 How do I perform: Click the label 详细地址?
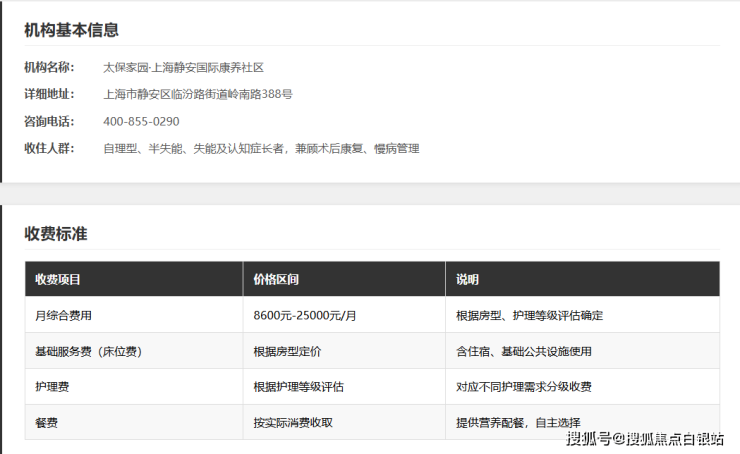click(49, 94)
